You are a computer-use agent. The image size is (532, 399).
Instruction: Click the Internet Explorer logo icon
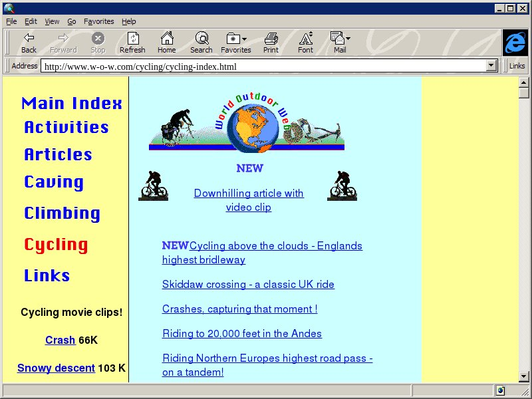tap(515, 43)
